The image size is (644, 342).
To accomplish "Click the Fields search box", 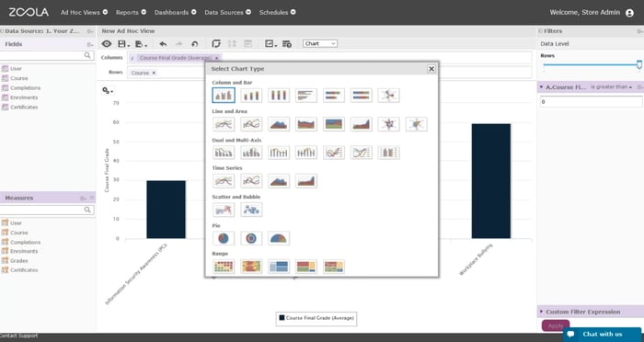I will tap(47, 55).
